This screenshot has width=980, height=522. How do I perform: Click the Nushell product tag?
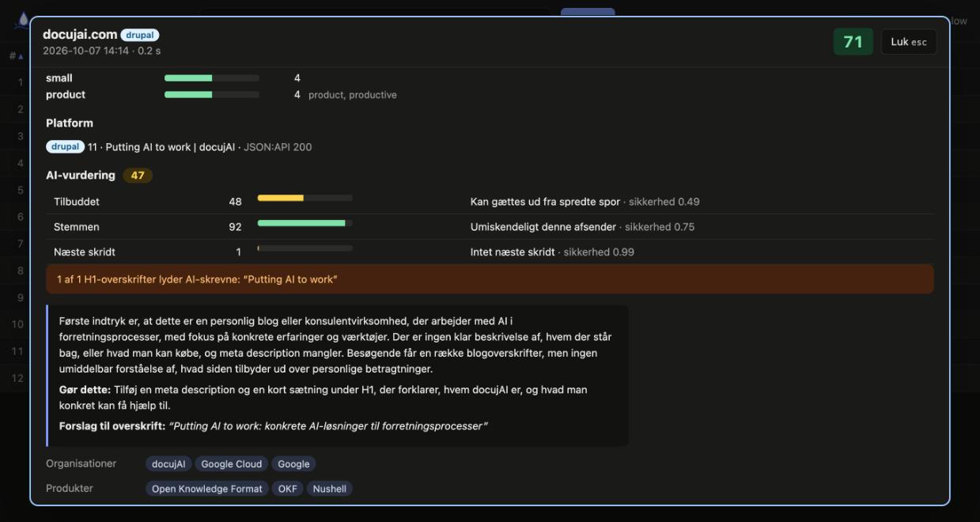[330, 489]
